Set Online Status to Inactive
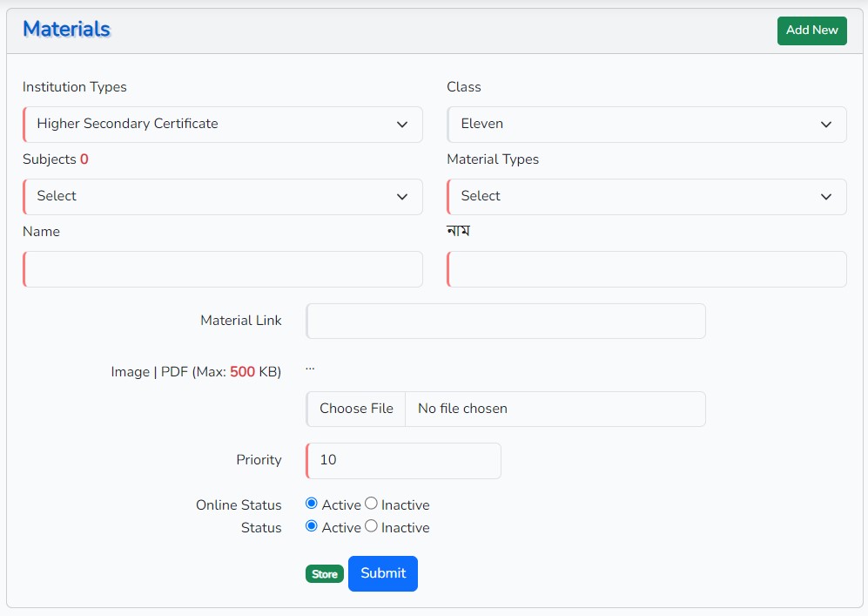The image size is (868, 616). [371, 504]
